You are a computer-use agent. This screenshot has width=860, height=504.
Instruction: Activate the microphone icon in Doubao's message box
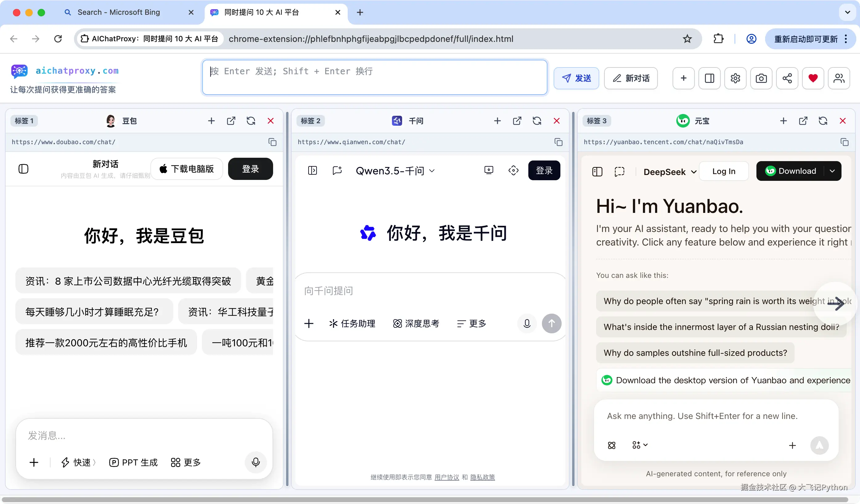pos(256,462)
